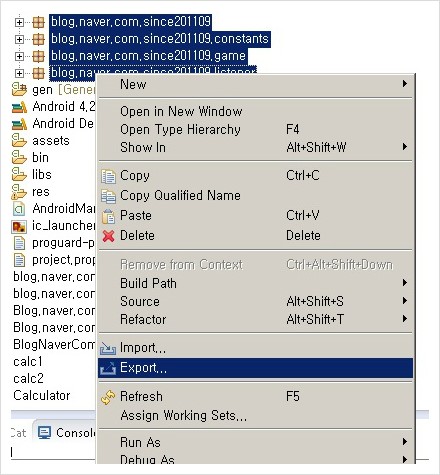Choose Paste from the context menu

[x=255, y=216]
